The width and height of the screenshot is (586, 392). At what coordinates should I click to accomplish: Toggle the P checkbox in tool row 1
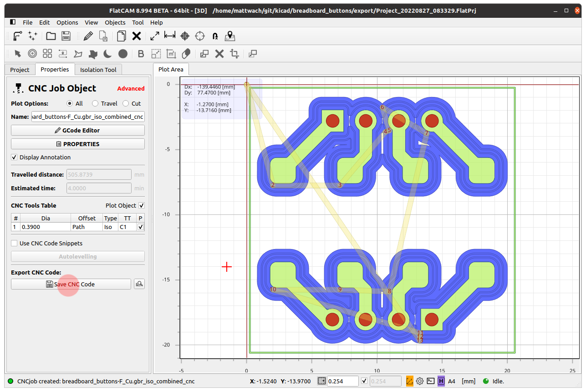[141, 227]
